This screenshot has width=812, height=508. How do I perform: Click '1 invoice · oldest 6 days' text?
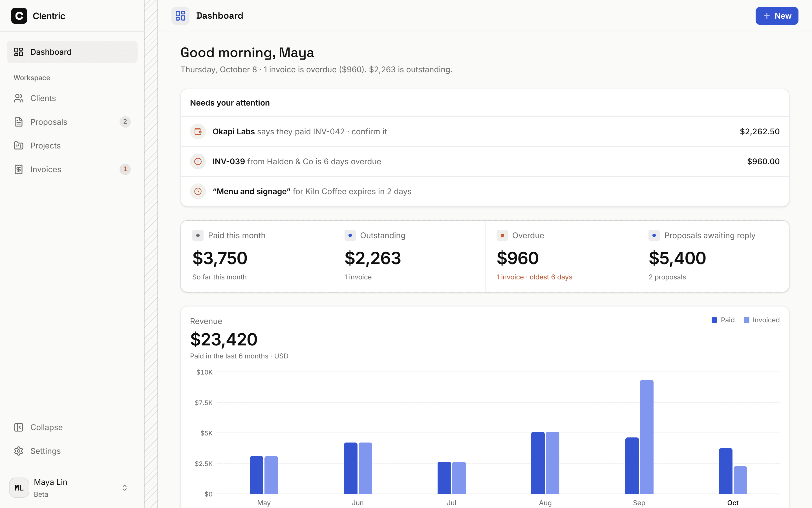(534, 277)
